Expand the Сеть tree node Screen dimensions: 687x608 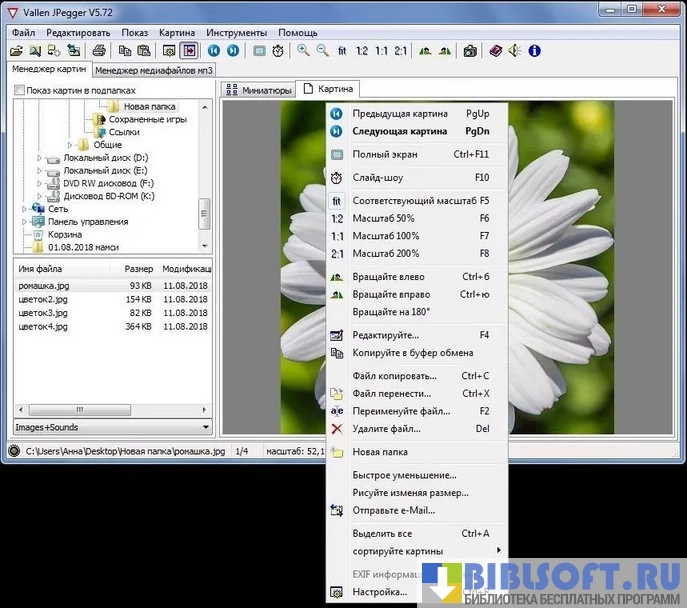[24, 209]
